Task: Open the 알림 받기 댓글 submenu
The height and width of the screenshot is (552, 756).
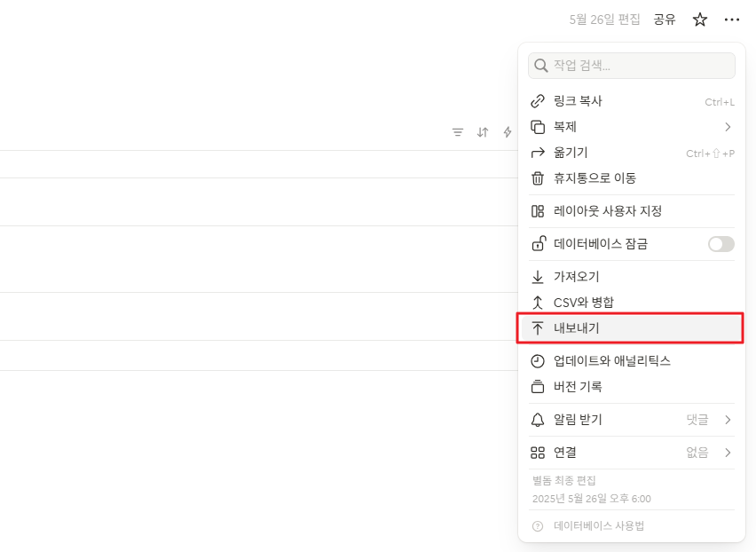Action: (728, 420)
